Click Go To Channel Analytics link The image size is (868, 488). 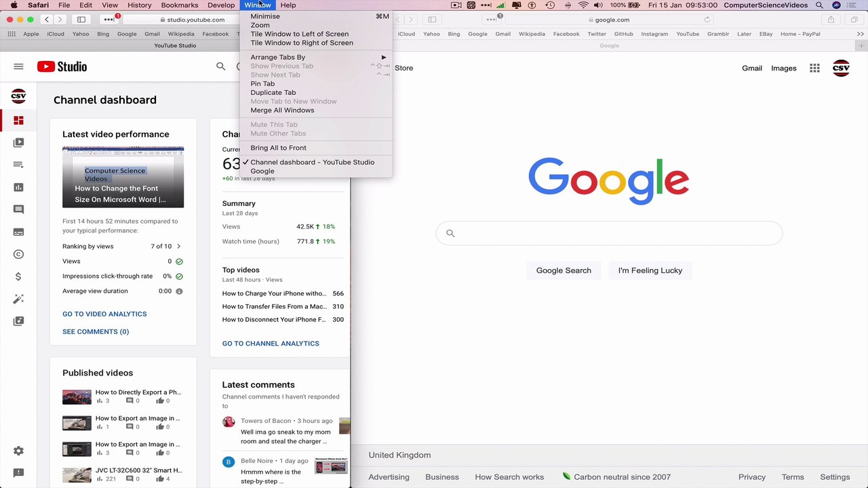pyautogui.click(x=271, y=343)
